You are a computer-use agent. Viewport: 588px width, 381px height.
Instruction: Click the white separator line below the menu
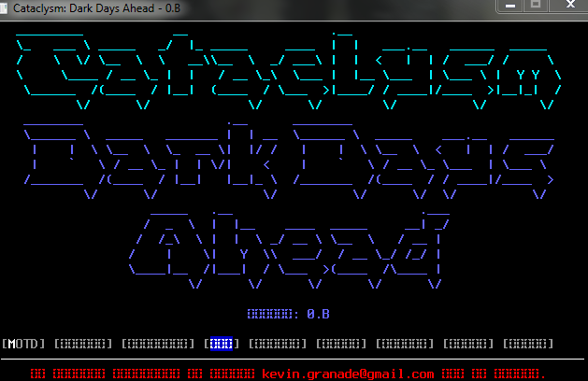pos(293,359)
